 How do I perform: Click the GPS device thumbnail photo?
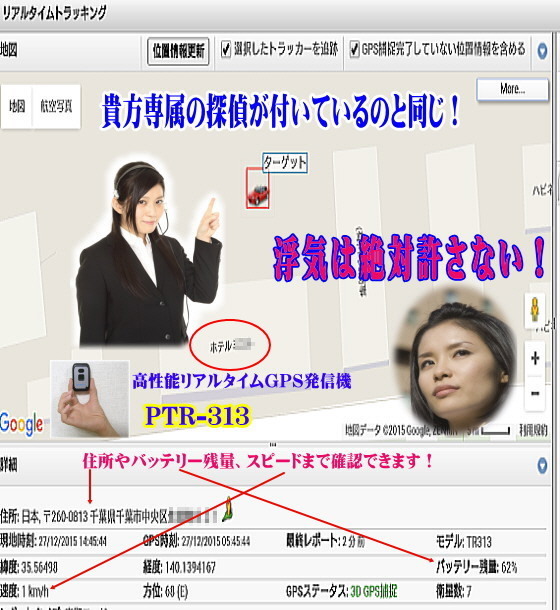(90, 399)
